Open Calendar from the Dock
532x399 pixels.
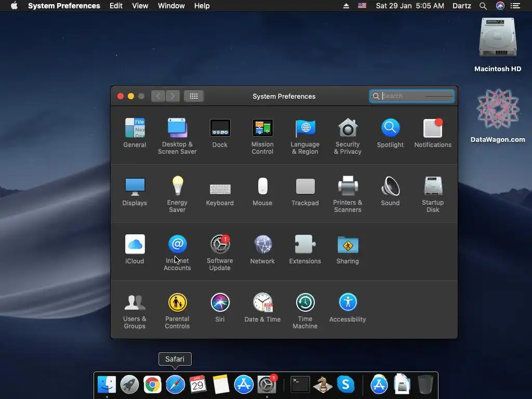click(198, 385)
